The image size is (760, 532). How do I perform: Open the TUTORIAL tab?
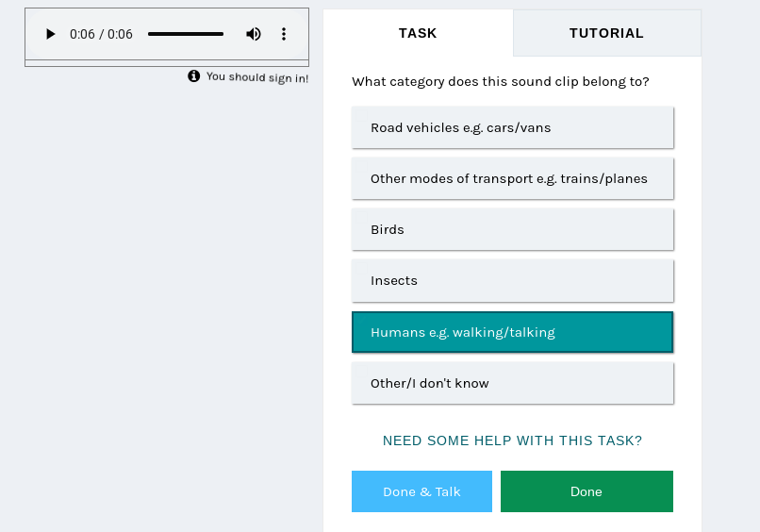(x=607, y=33)
